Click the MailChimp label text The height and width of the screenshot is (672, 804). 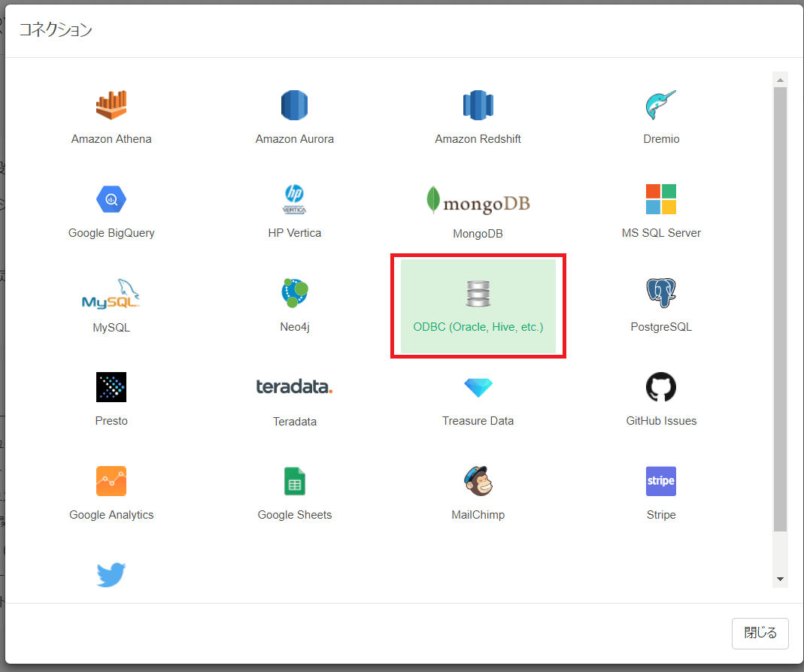click(x=478, y=515)
